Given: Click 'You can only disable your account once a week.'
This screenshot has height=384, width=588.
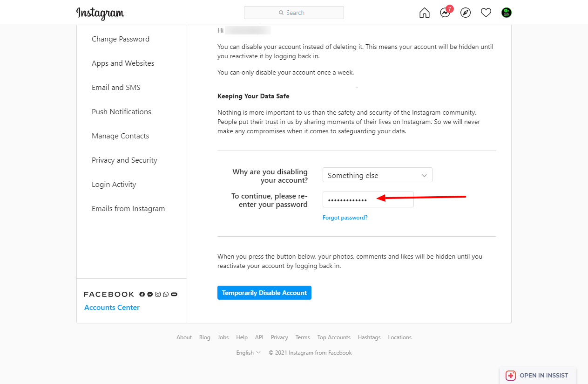Looking at the screenshot, I should [286, 72].
